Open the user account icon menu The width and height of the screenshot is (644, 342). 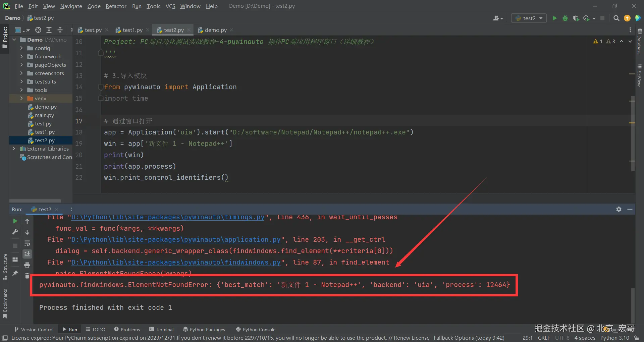click(x=498, y=18)
